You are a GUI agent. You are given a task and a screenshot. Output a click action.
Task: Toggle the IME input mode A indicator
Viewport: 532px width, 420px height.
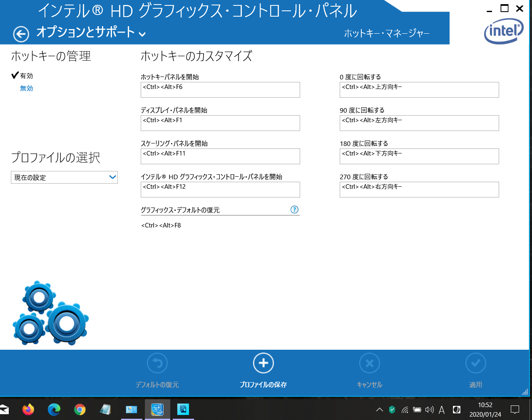coord(442,410)
